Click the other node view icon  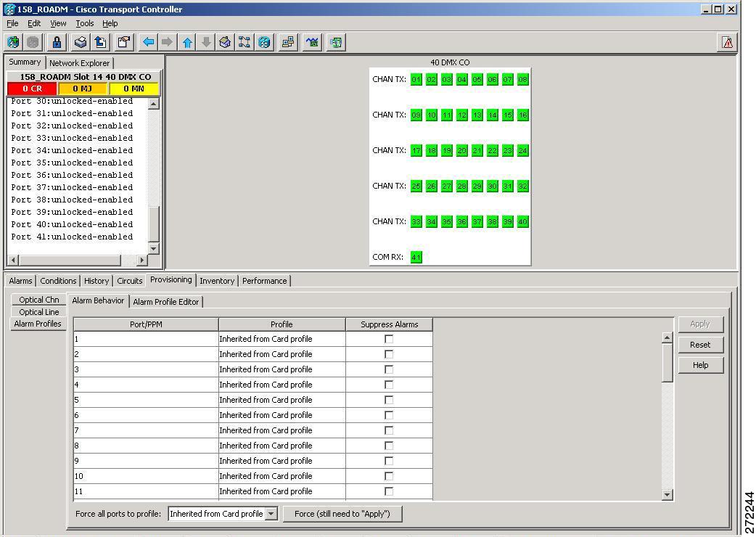(x=288, y=42)
